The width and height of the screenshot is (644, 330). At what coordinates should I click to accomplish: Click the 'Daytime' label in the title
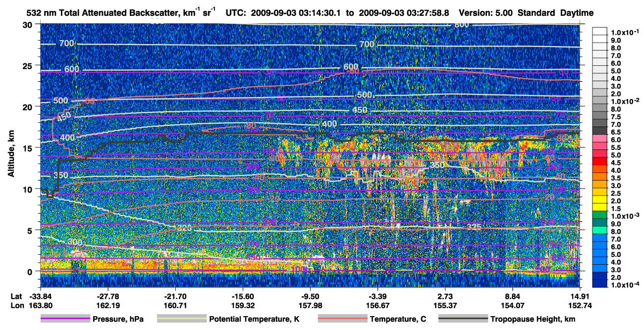577,12
